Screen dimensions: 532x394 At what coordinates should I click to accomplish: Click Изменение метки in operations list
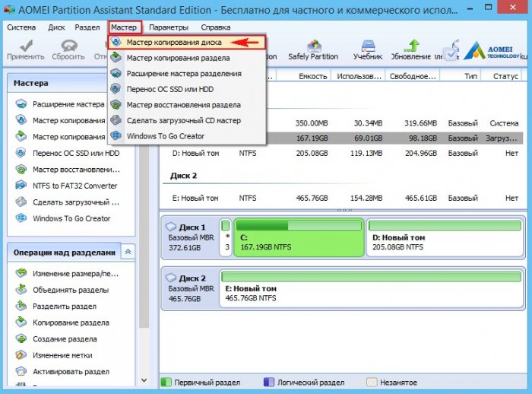[x=62, y=355]
